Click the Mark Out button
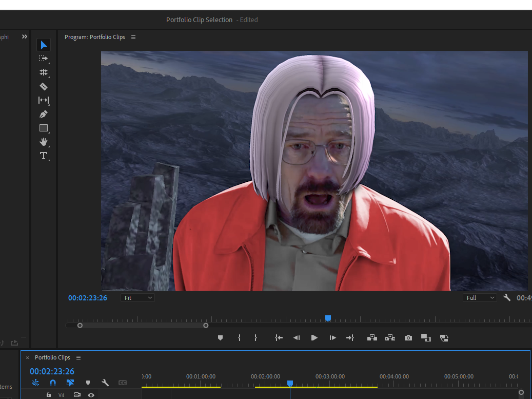 [x=256, y=338]
